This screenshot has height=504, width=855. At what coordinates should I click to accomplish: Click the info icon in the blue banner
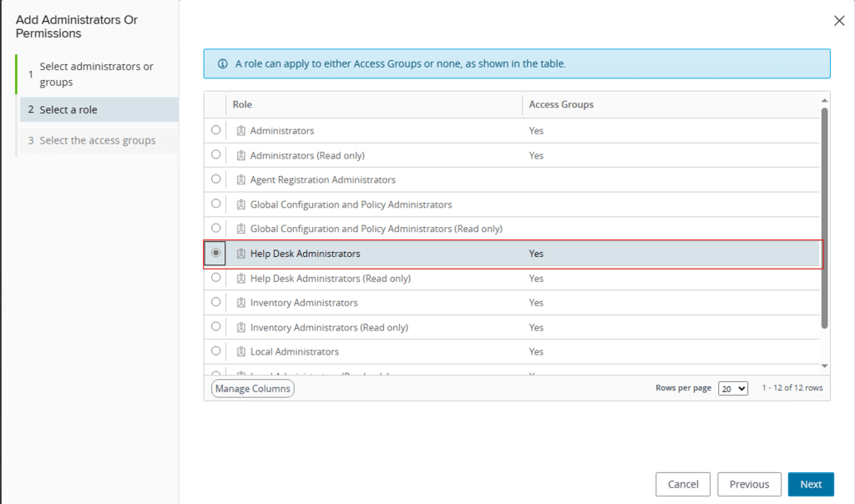[x=223, y=63]
